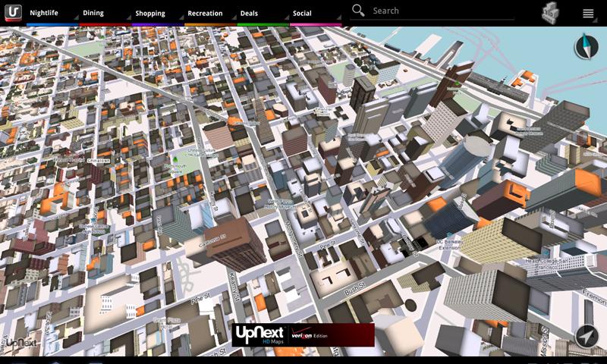Tap the compass icon to reset orientation

coord(587,46)
